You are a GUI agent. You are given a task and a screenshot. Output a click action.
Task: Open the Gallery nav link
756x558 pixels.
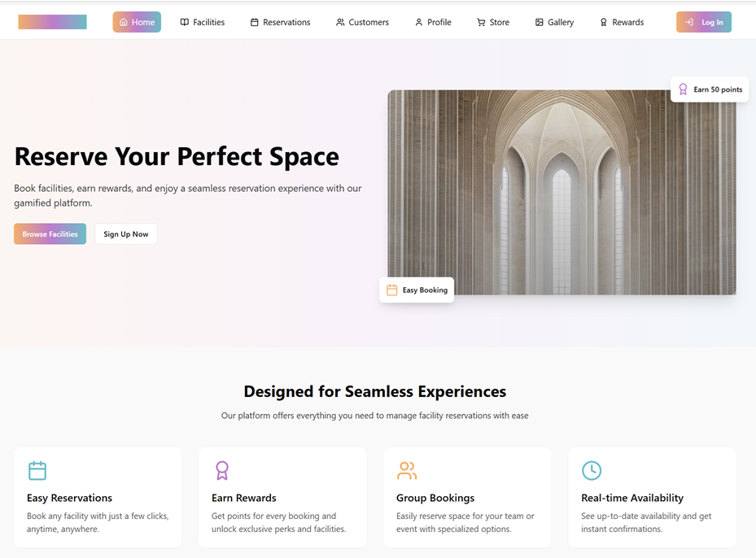(x=554, y=22)
